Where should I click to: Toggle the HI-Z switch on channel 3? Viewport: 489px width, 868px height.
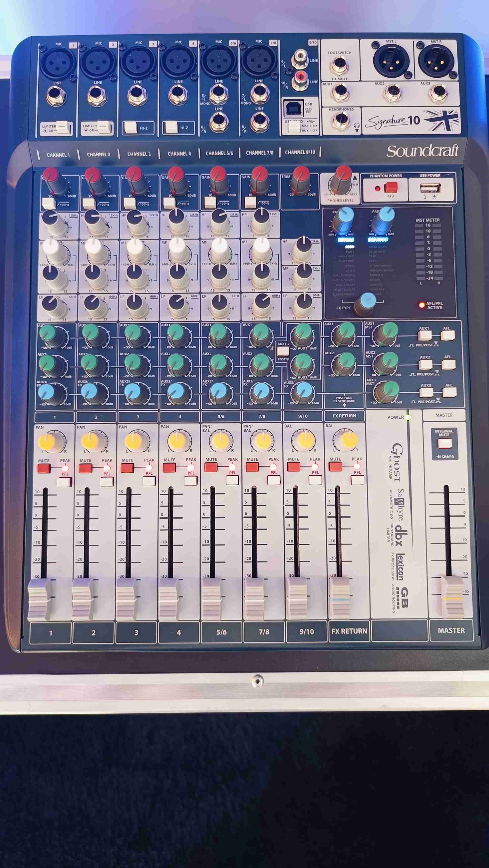point(130,127)
